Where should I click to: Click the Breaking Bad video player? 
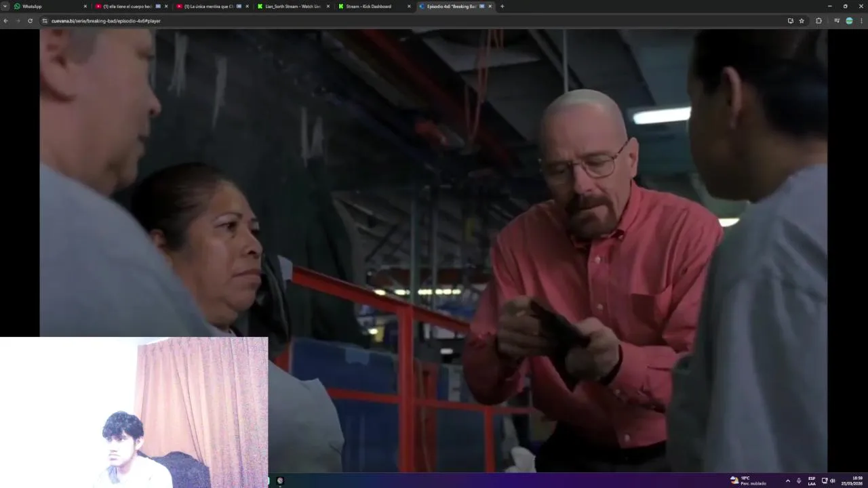(x=433, y=250)
